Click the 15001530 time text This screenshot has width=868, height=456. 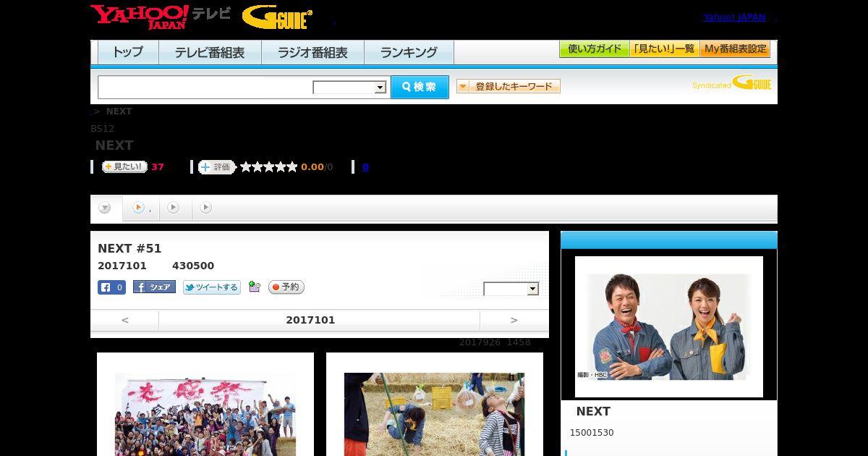(592, 433)
